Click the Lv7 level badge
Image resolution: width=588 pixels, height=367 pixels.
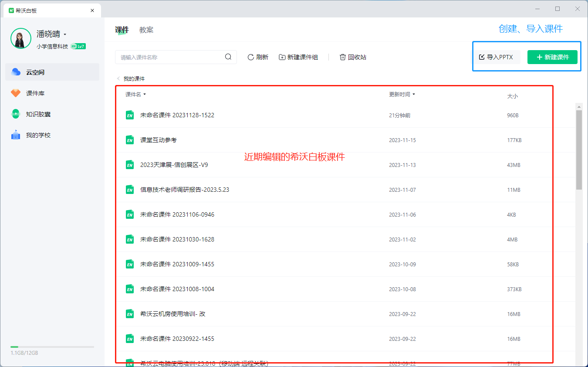(78, 46)
